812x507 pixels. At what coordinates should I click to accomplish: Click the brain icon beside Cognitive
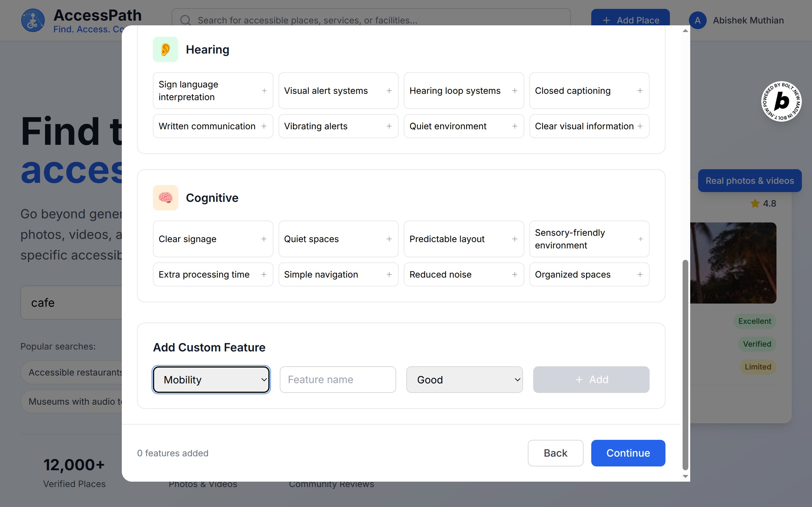166,198
